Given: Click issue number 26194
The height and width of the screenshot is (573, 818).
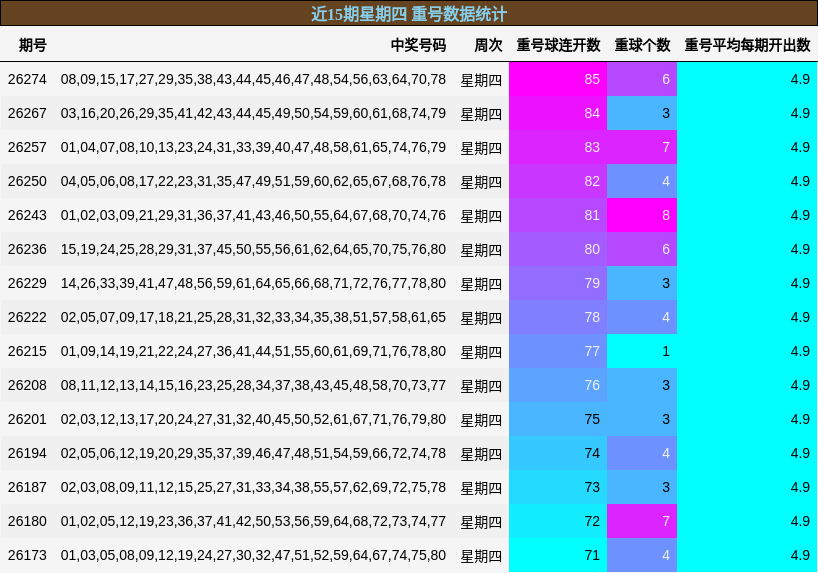Looking at the screenshot, I should pos(27,453).
